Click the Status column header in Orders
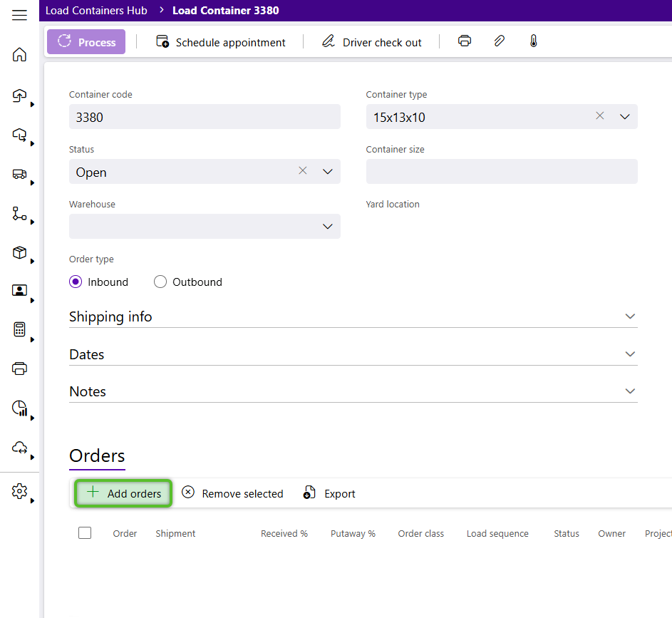The image size is (672, 618). (x=566, y=534)
